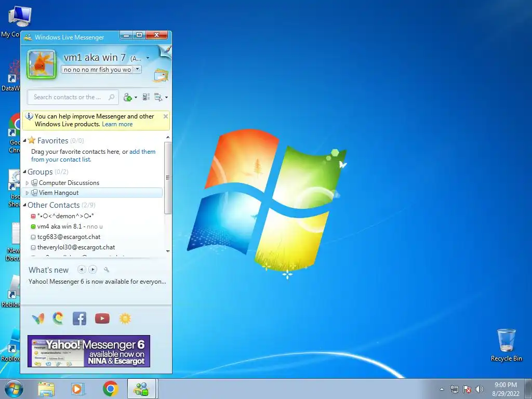The image size is (532, 399).
Task: Open the Learn more link
Action: (x=117, y=124)
